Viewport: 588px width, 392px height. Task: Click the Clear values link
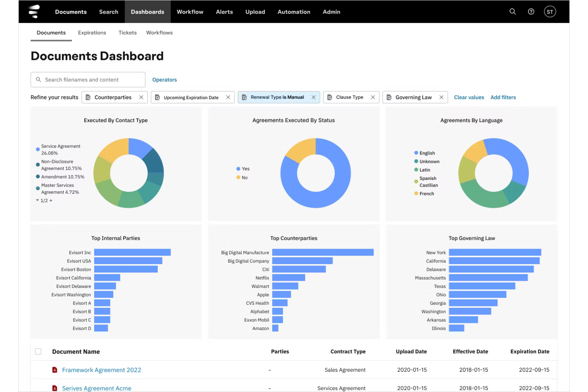[469, 97]
